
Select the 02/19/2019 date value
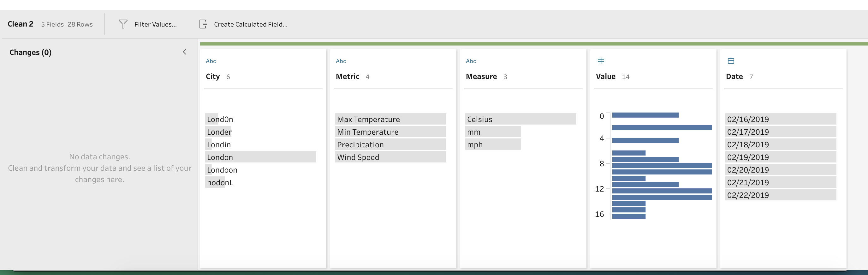[748, 157]
